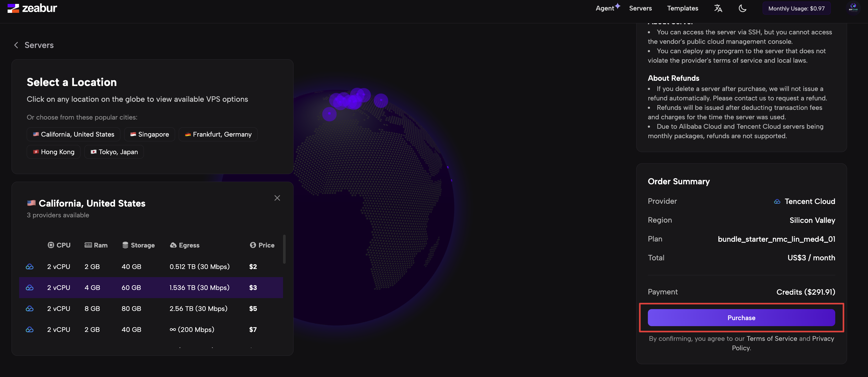
Task: Select the 8 GB $5 plan row
Action: tap(151, 309)
